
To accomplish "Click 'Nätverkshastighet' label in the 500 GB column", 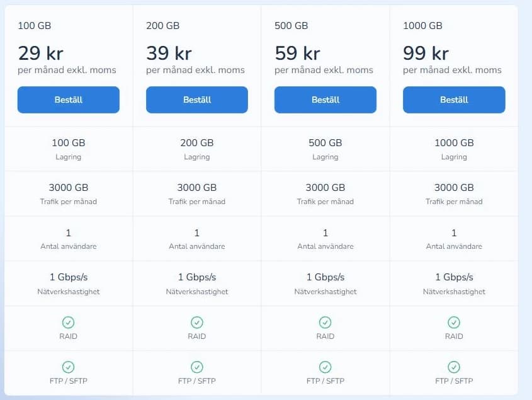I will 325,292.
